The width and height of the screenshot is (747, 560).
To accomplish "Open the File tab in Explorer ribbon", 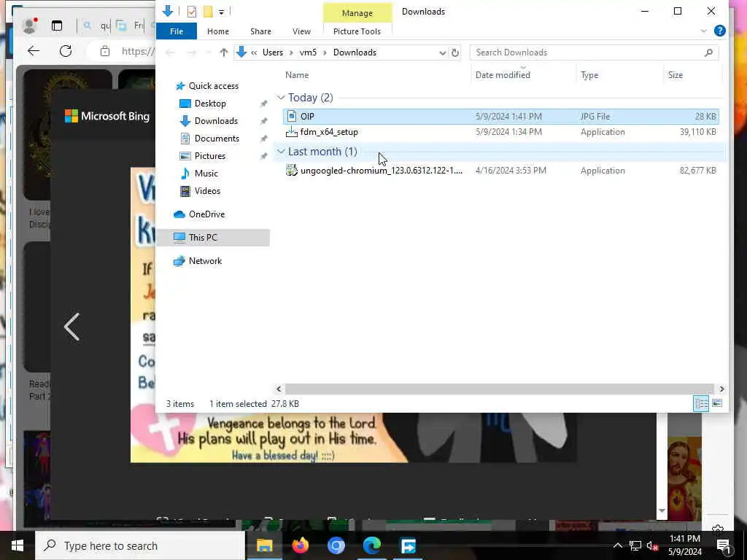I will [177, 31].
